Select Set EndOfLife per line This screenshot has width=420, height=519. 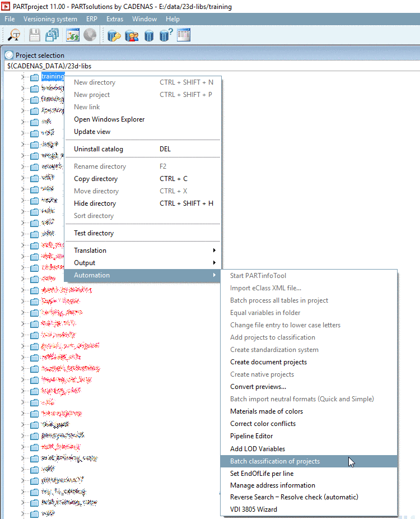click(309, 474)
